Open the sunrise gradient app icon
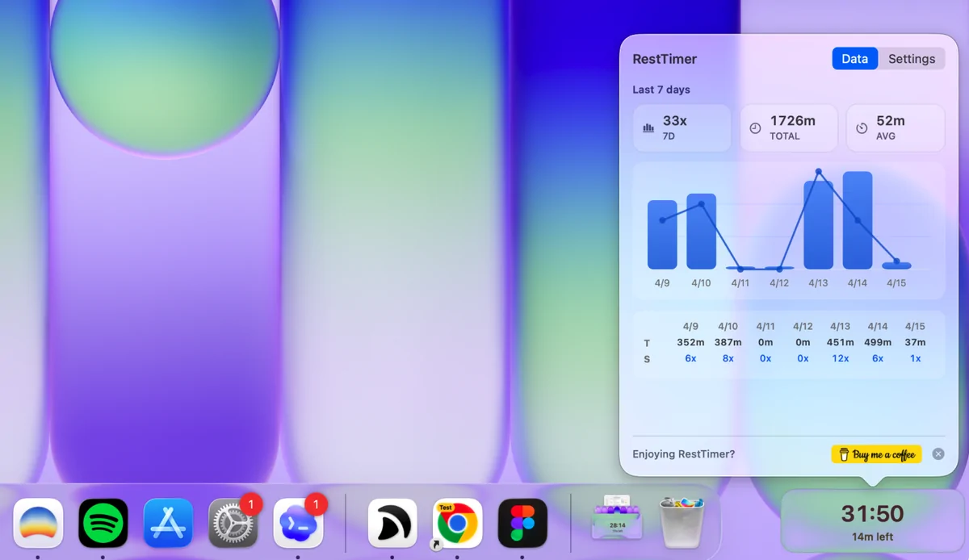Viewport: 969px width, 560px height. 38,523
